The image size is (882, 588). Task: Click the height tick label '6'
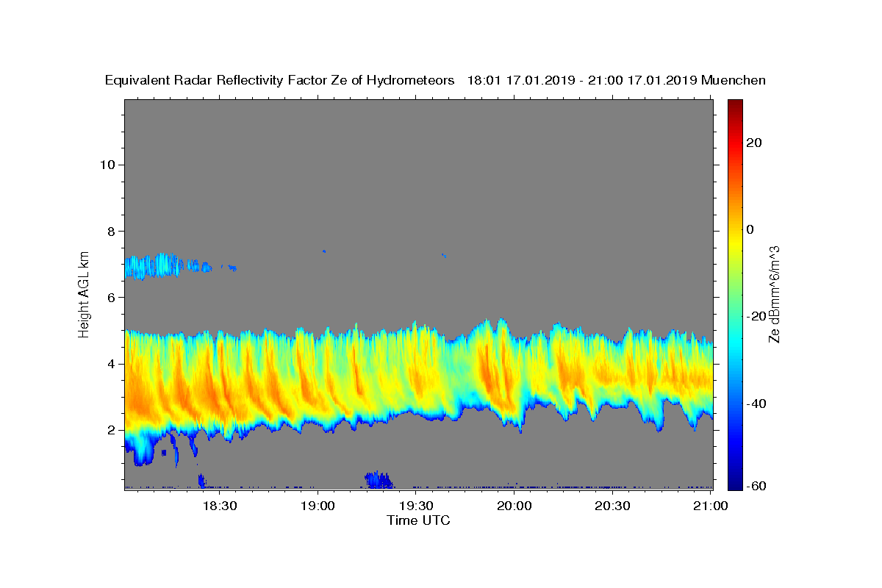111,297
